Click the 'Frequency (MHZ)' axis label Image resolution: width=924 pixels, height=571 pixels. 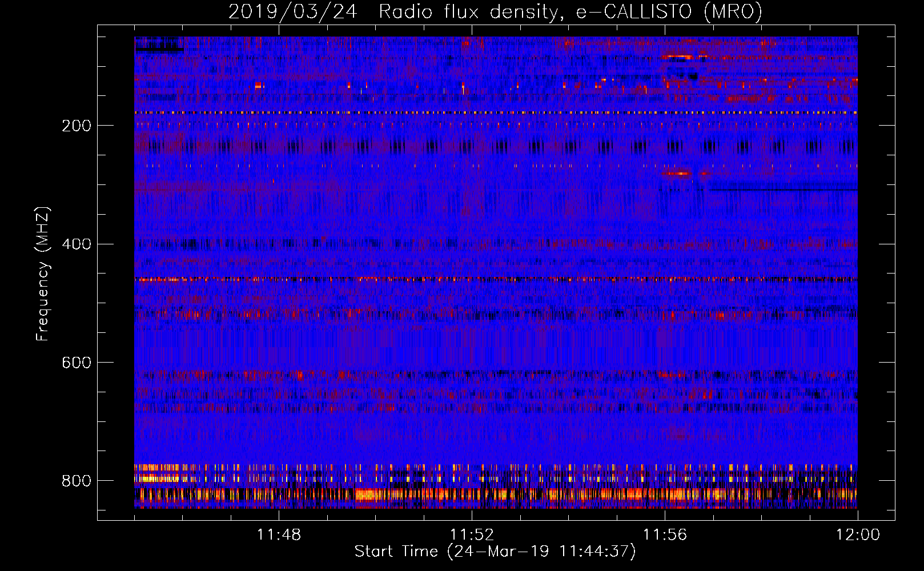43,274
